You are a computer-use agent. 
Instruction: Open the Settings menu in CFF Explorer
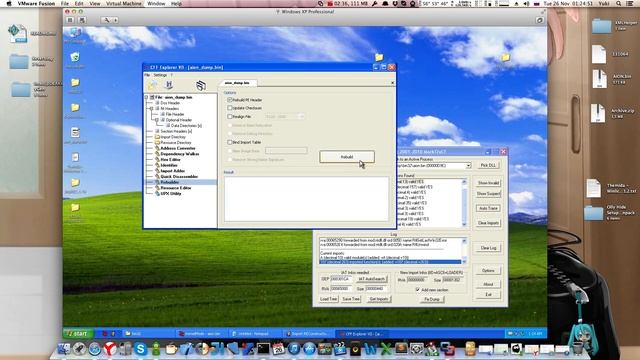(x=160, y=75)
